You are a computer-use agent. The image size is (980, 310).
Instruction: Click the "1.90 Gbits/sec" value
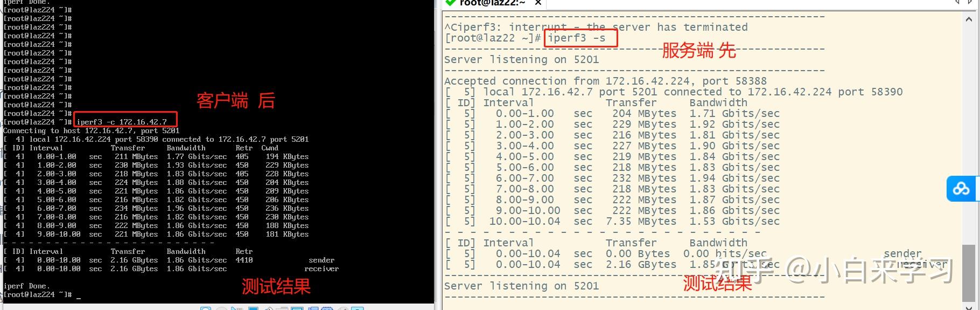(734, 146)
